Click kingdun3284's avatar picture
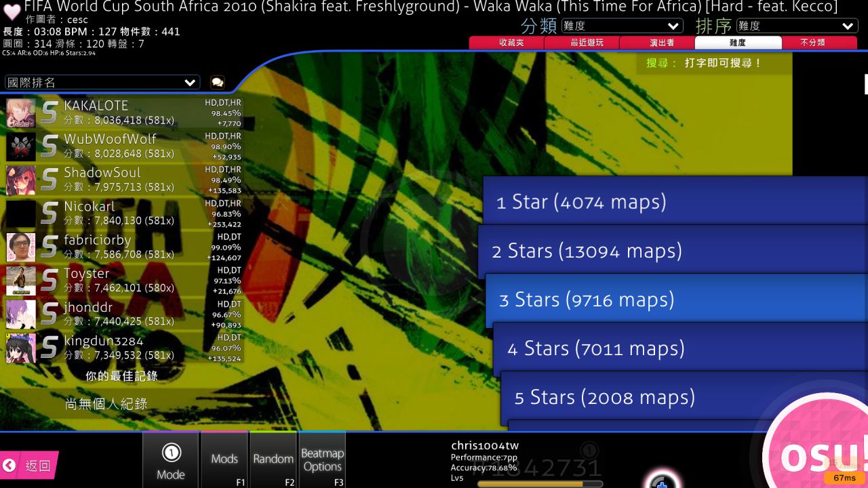Screen dimensions: 868x488 pyautogui.click(x=21, y=348)
